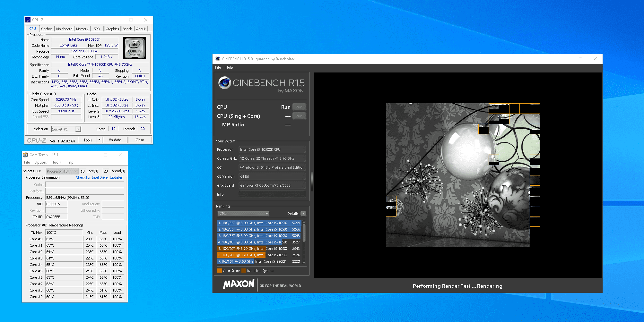The image size is (644, 322).
Task: Select the Graphics tab in CPU-Z
Action: click(112, 29)
